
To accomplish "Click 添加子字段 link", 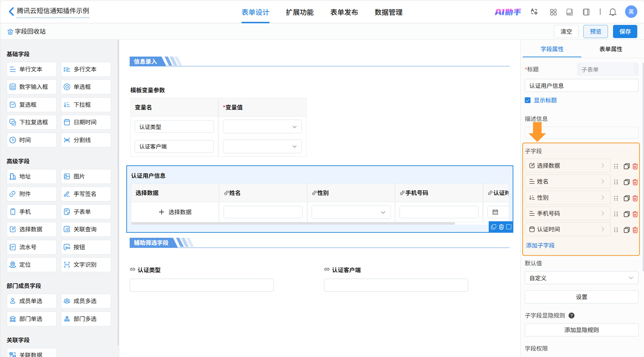I will (x=540, y=245).
